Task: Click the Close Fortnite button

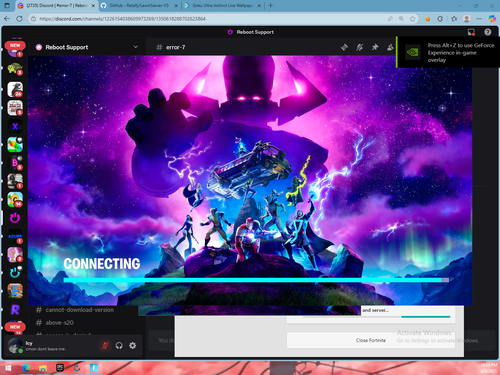Action: tap(371, 340)
